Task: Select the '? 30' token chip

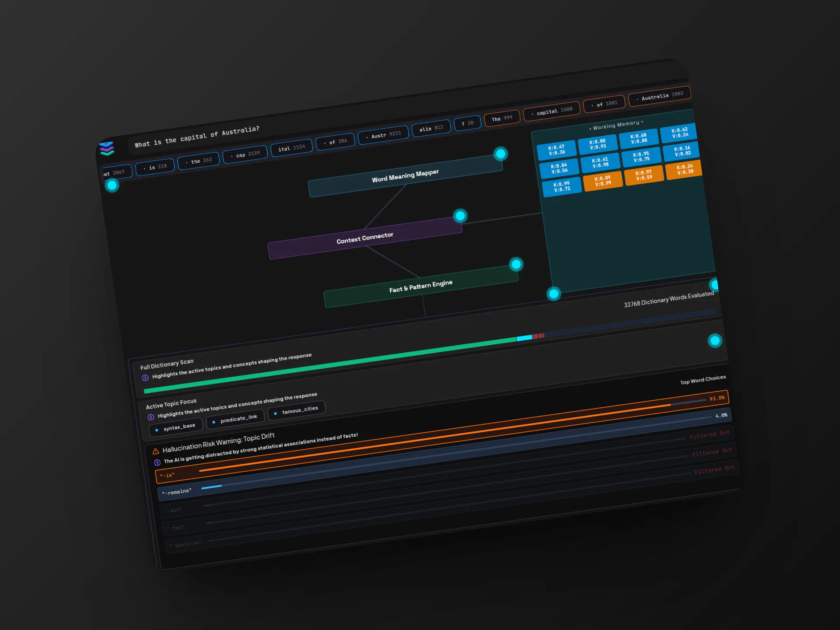Action: pos(467,123)
